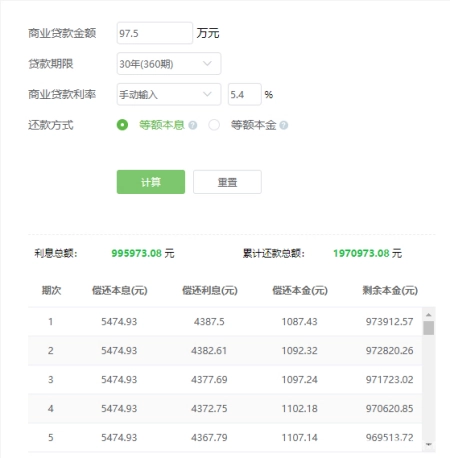Click chevron arrow of loan term dropdown
Image resolution: width=450 pixels, height=458 pixels.
[x=207, y=63]
